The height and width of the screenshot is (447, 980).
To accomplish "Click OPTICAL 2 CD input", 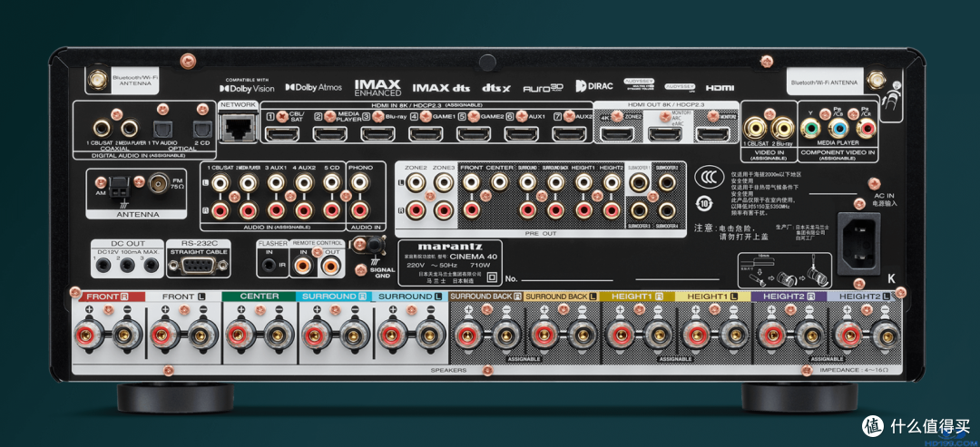I will tap(201, 129).
